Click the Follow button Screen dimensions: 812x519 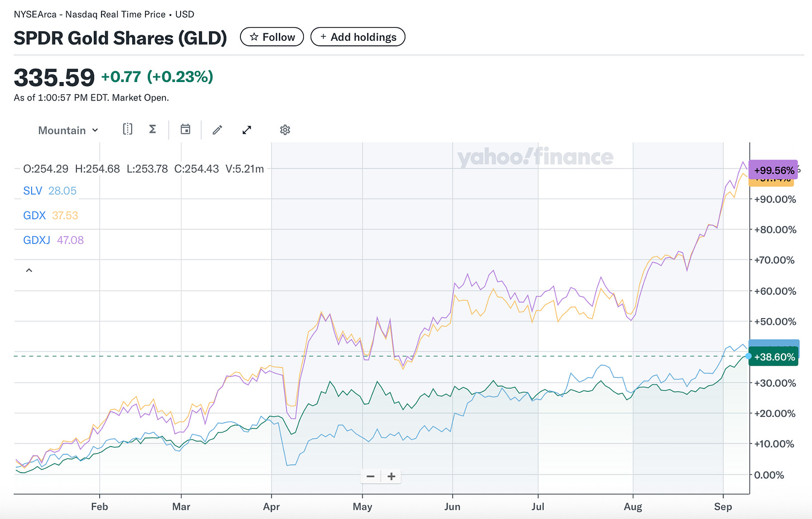(x=272, y=36)
